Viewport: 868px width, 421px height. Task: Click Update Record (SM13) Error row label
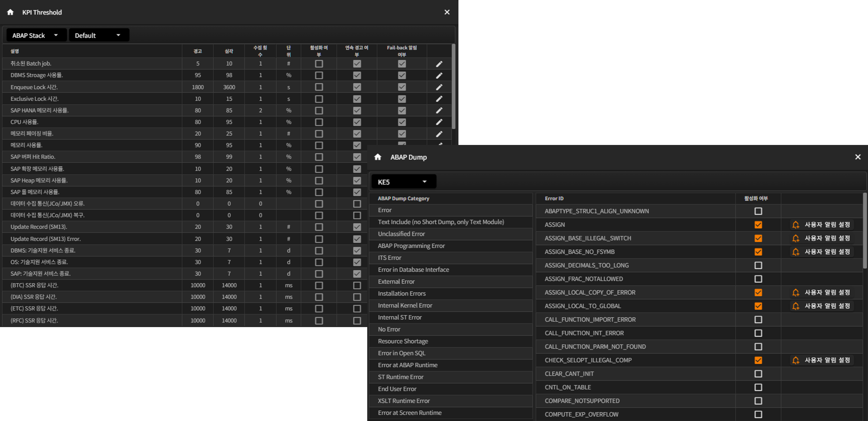point(45,239)
